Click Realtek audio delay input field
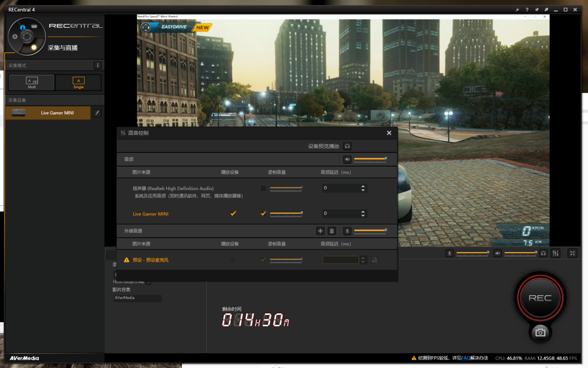 point(340,188)
